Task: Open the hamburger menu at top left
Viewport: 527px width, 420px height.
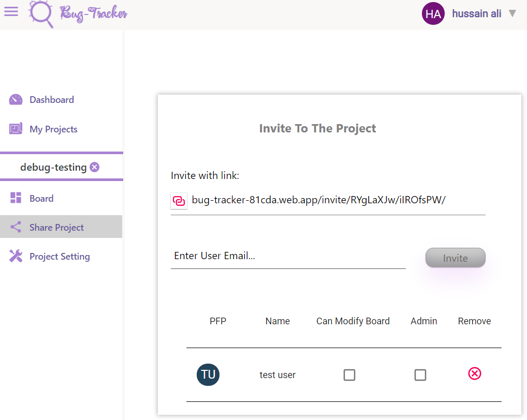Action: pos(11,11)
